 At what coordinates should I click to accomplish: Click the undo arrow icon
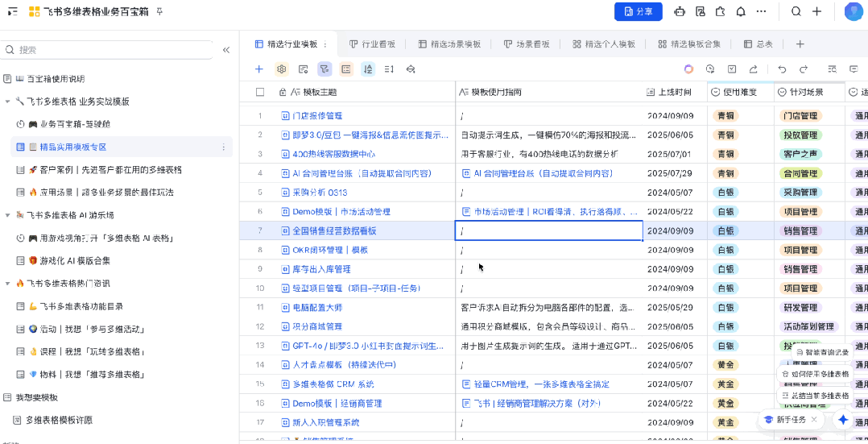(x=781, y=69)
